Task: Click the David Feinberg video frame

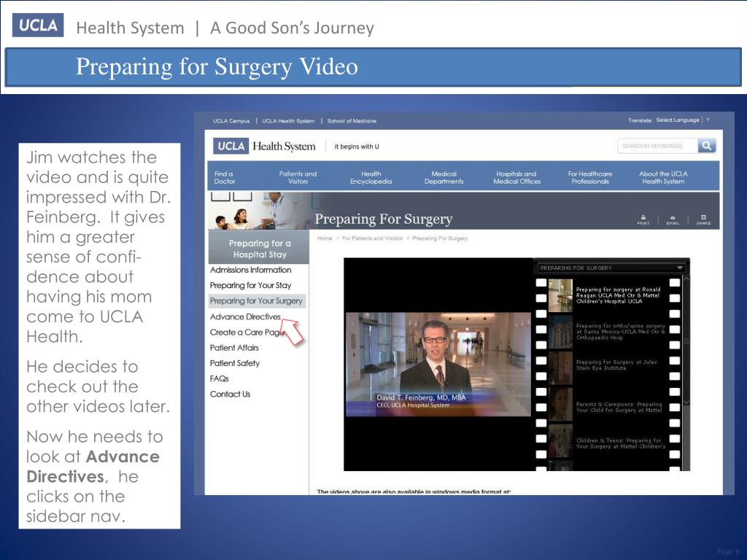Action: coord(438,365)
